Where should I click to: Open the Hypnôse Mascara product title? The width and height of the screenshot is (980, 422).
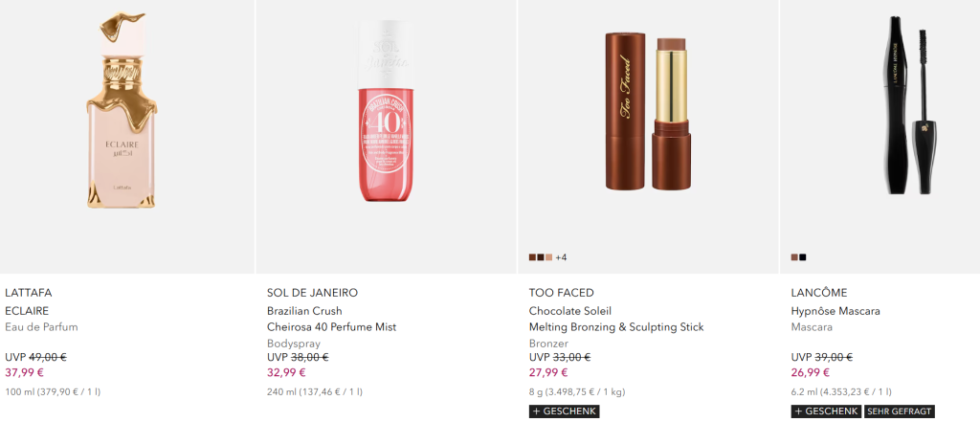click(x=835, y=311)
